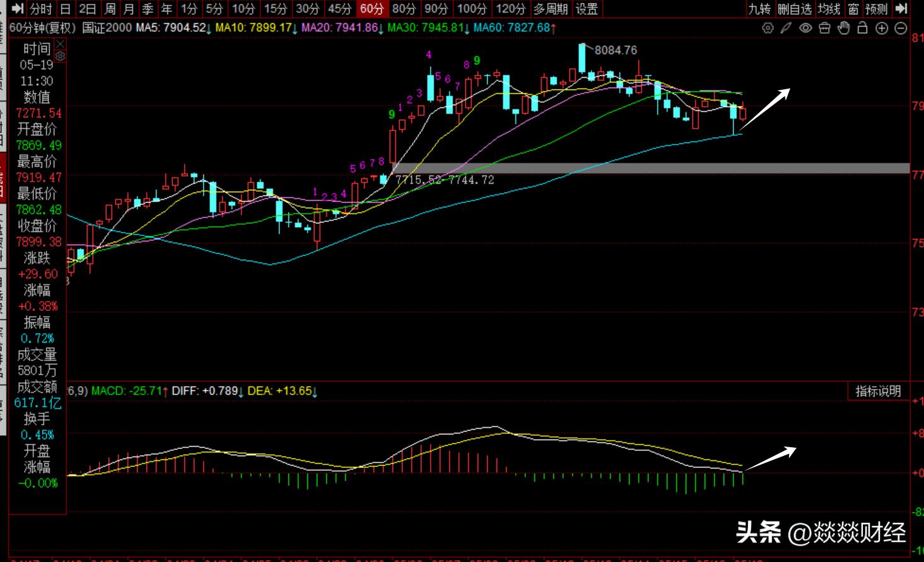Click the 最高价 value 7919.47
The height and width of the screenshot is (562, 924).
coord(38,177)
